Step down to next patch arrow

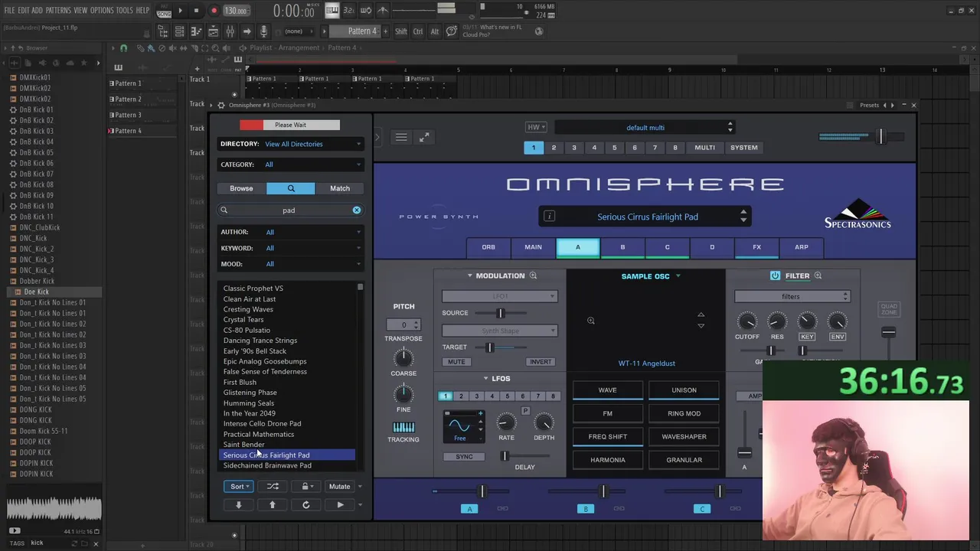point(238,504)
